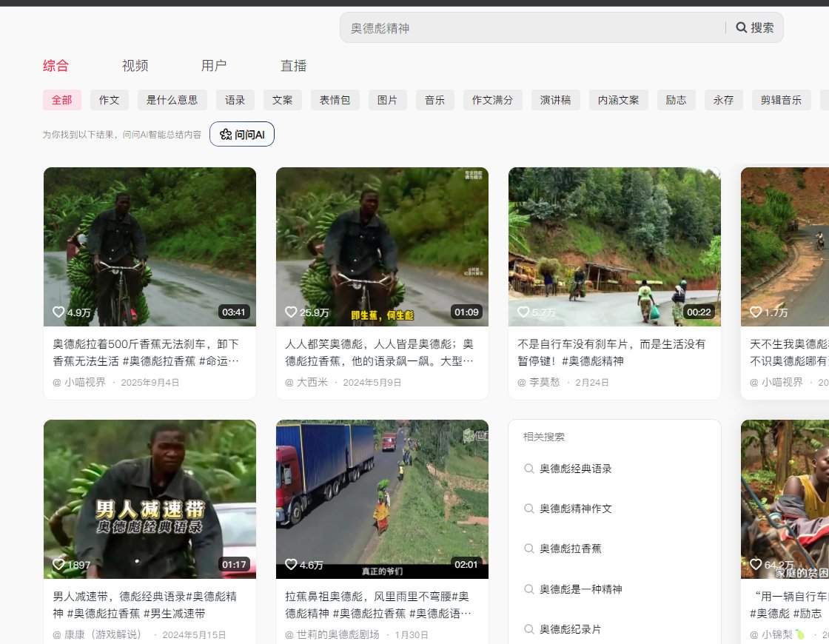The height and width of the screenshot is (644, 829).
Task: Select the 励志 filter chip
Action: point(677,100)
